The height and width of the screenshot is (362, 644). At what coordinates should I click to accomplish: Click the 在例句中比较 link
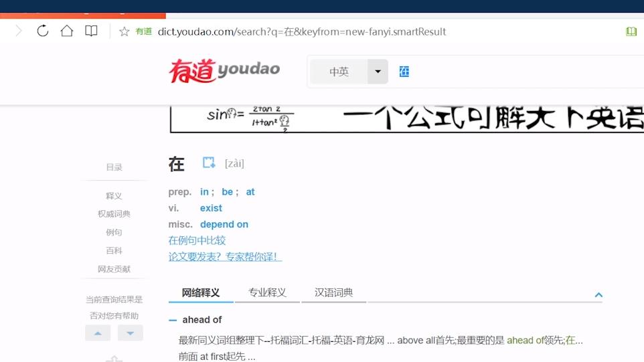pyautogui.click(x=197, y=240)
